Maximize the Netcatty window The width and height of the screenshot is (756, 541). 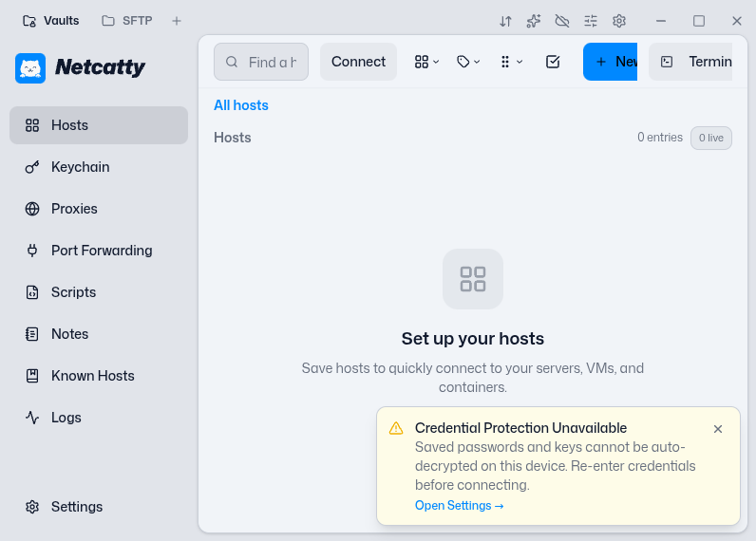point(699,21)
